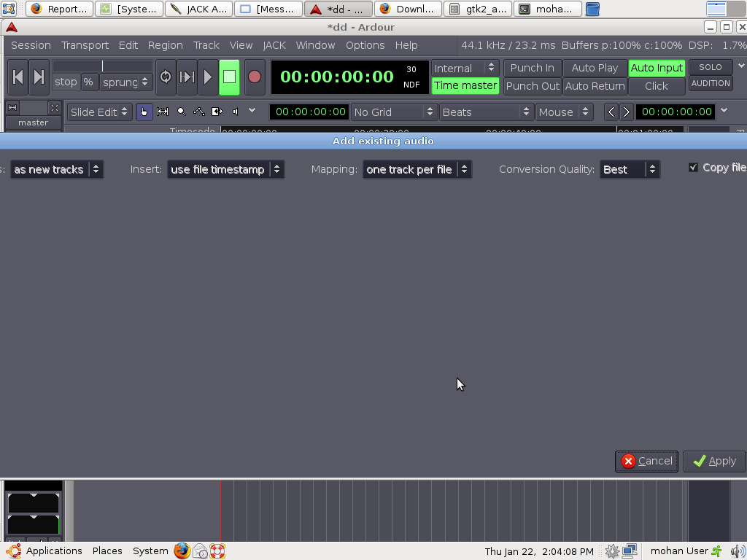Viewport: 747px width, 560px height.
Task: Toggle the loop playback icon
Action: pyautogui.click(x=166, y=77)
